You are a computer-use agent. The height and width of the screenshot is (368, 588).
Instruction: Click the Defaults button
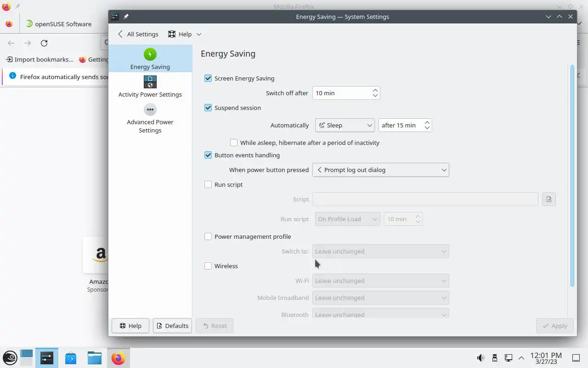point(172,326)
